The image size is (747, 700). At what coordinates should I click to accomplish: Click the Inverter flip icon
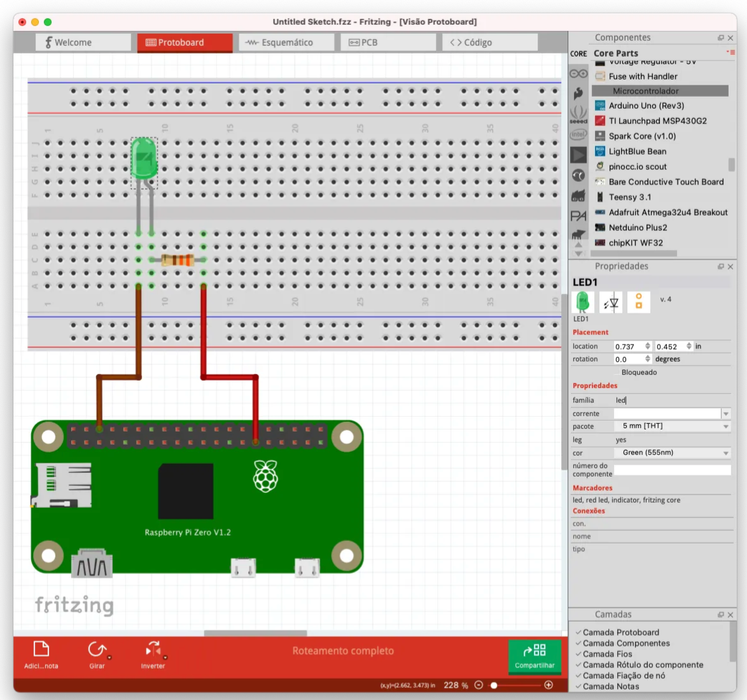tap(153, 649)
